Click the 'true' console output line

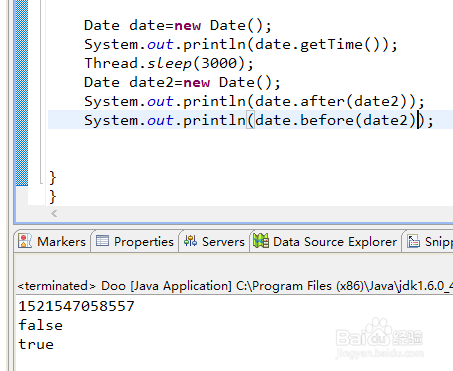pos(36,344)
